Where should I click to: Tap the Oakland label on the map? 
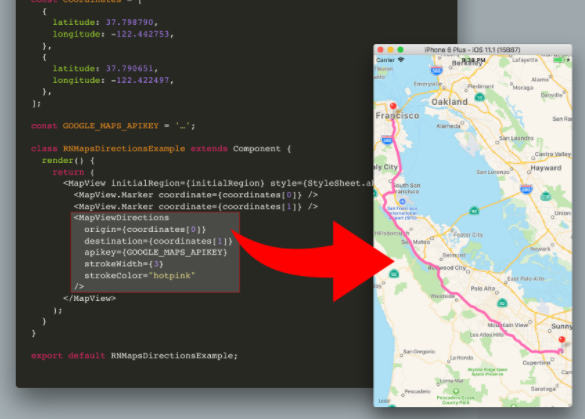449,102
